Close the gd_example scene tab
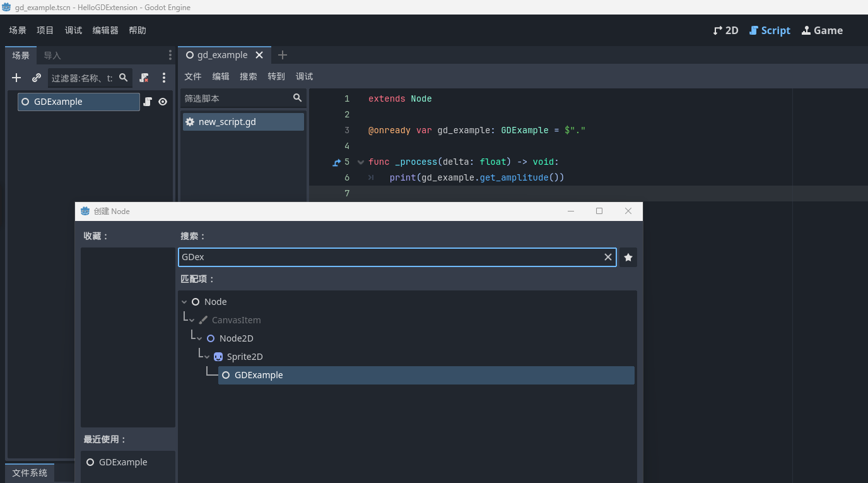 point(259,55)
